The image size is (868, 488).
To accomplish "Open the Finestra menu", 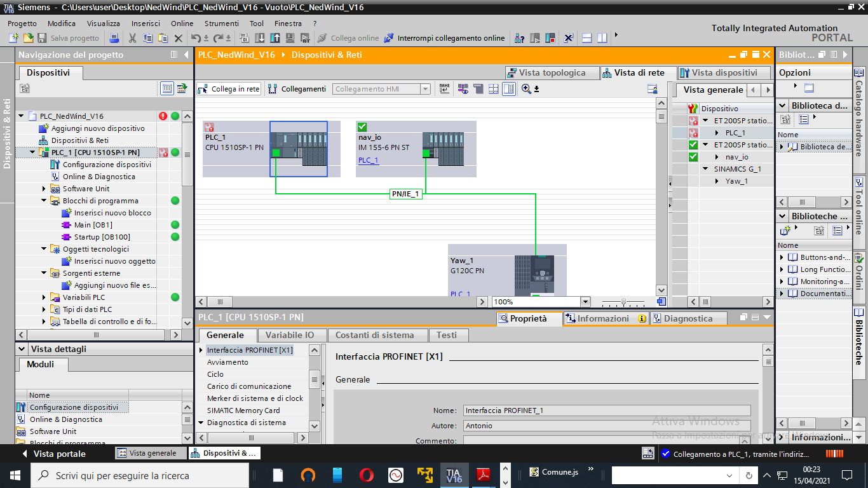I will point(288,23).
